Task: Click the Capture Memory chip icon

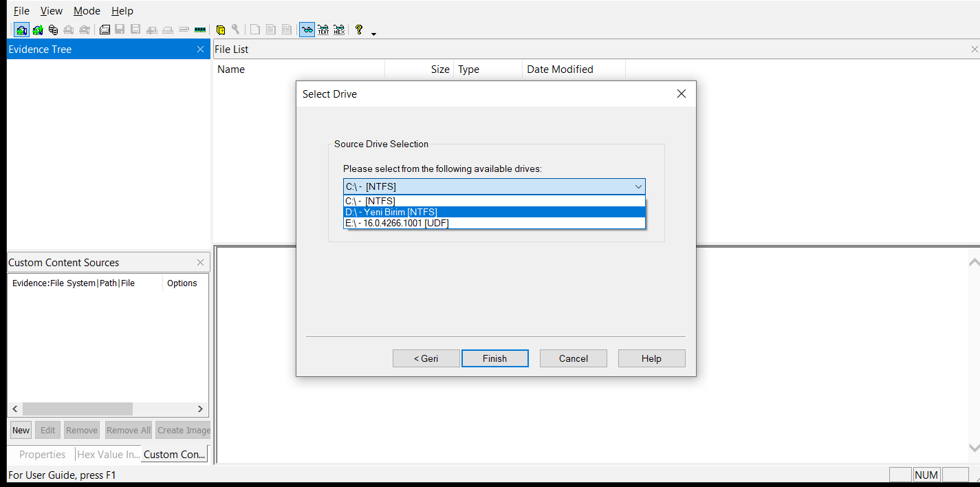Action: point(200,30)
